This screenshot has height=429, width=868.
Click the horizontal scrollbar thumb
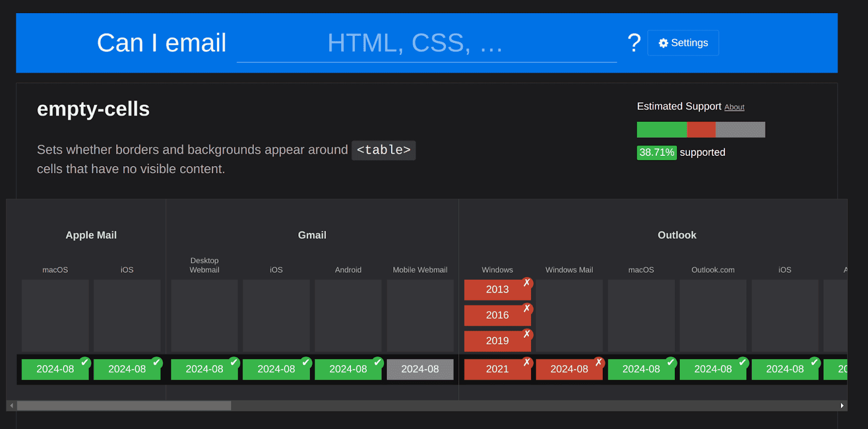124,406
